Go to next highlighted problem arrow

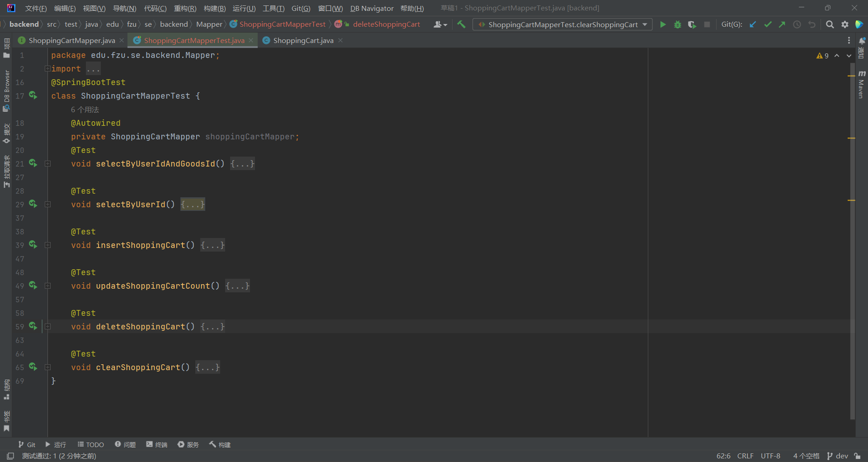(x=849, y=56)
